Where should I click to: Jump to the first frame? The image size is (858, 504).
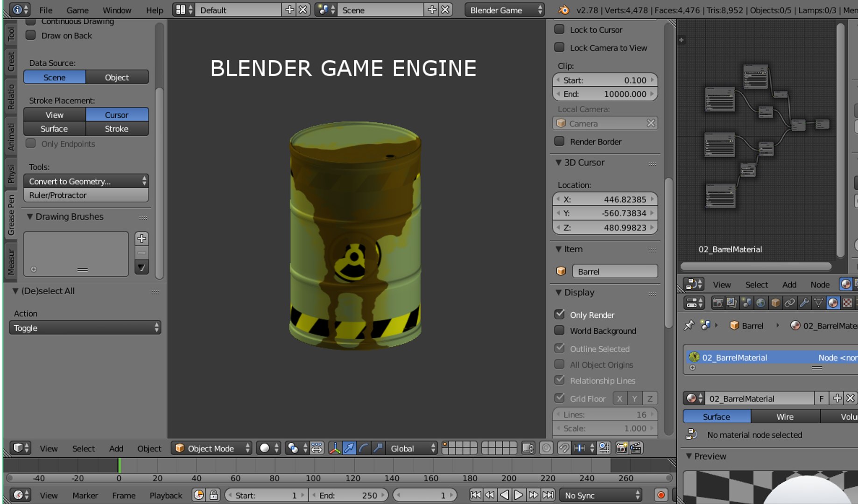(475, 495)
